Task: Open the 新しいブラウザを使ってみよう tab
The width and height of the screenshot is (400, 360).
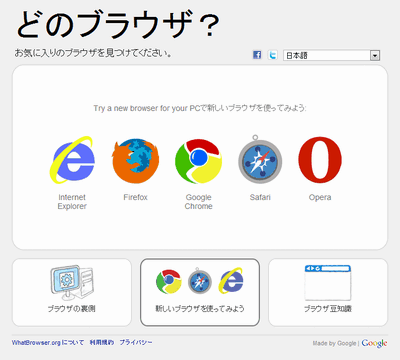Action: click(200, 292)
